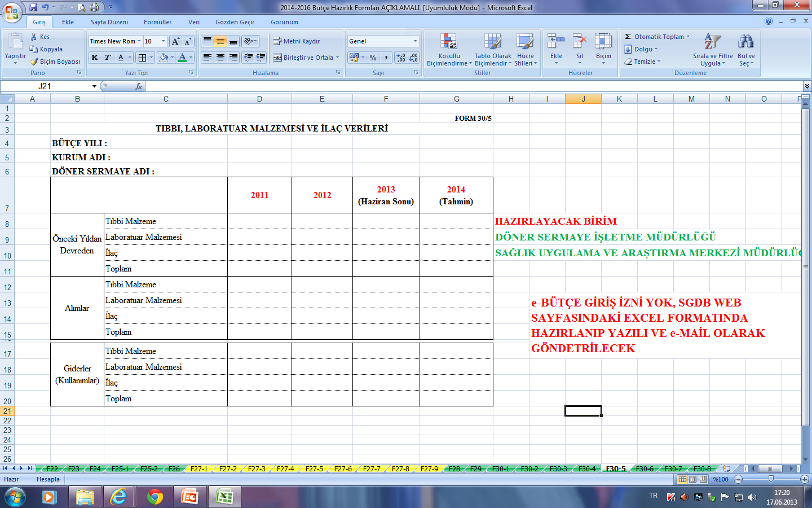812x508 pixels.
Task: Switch to Görünüm tab
Action: (285, 22)
